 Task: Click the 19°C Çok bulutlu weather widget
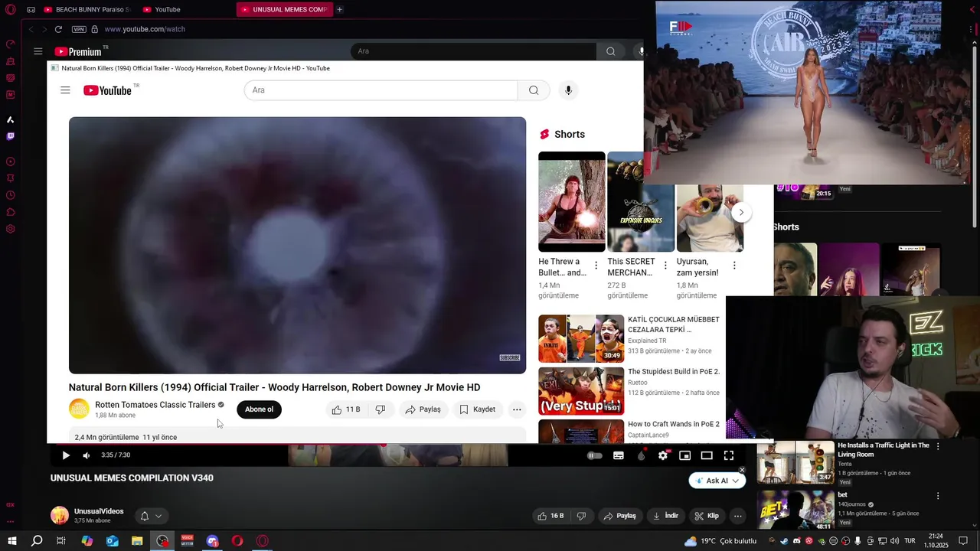720,541
